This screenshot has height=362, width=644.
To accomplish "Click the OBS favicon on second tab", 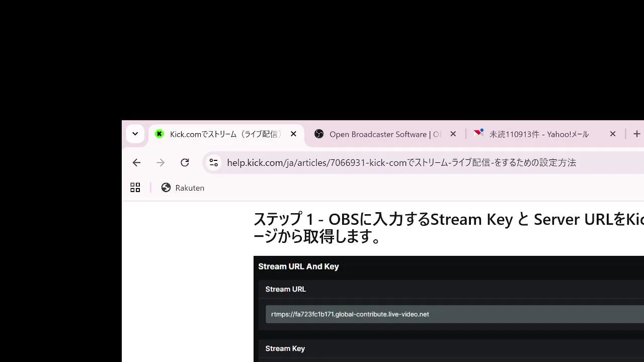I will 319,134.
